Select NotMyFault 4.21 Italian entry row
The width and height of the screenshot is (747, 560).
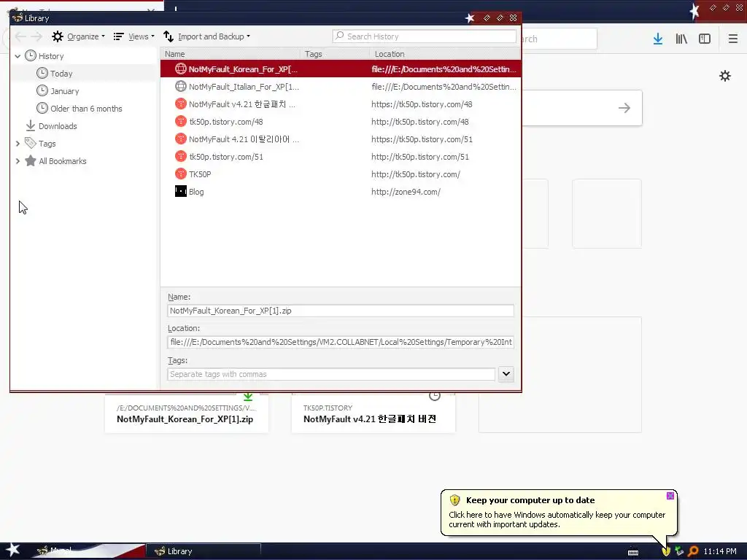(x=341, y=139)
